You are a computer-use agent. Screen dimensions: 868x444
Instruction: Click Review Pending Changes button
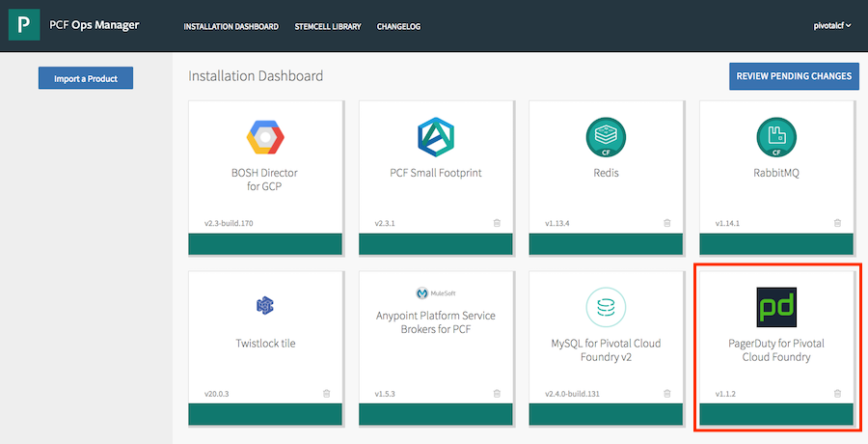[x=794, y=76]
